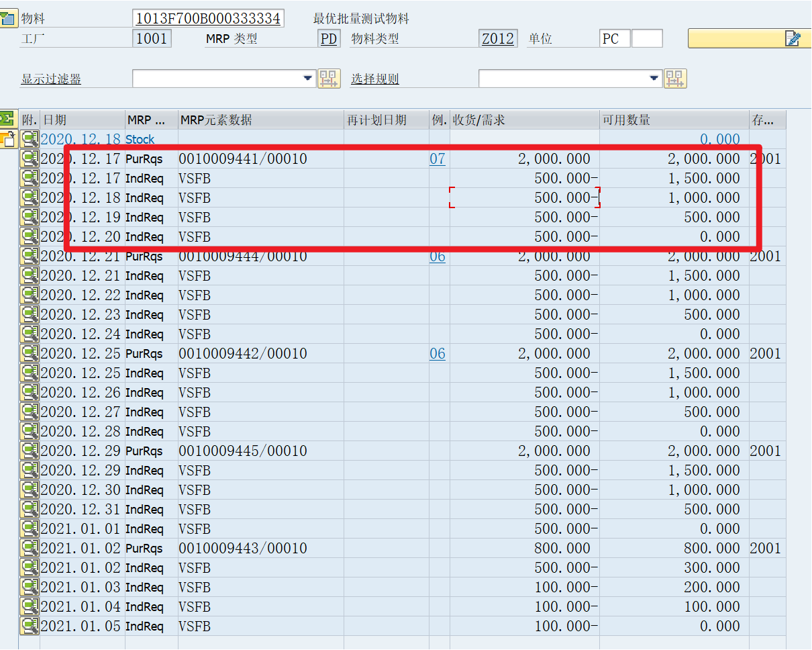Open the 选择规则 dropdown list
812x650 pixels.
click(x=654, y=79)
